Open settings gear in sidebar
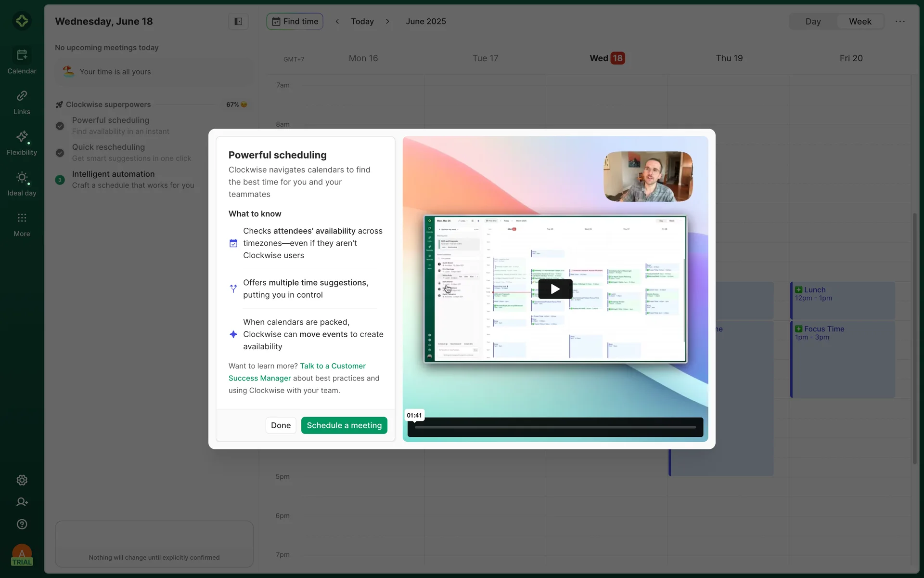This screenshot has width=924, height=578. point(22,480)
